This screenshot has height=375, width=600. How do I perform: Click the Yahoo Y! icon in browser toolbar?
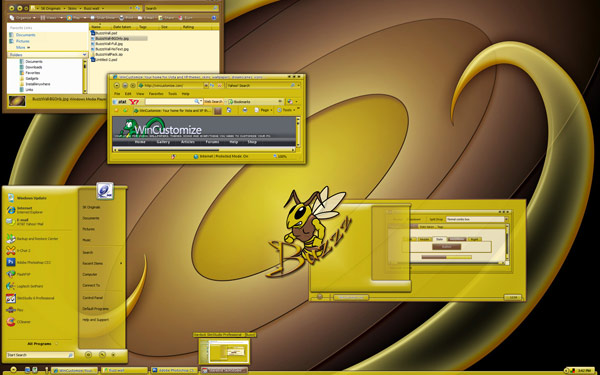click(x=133, y=102)
